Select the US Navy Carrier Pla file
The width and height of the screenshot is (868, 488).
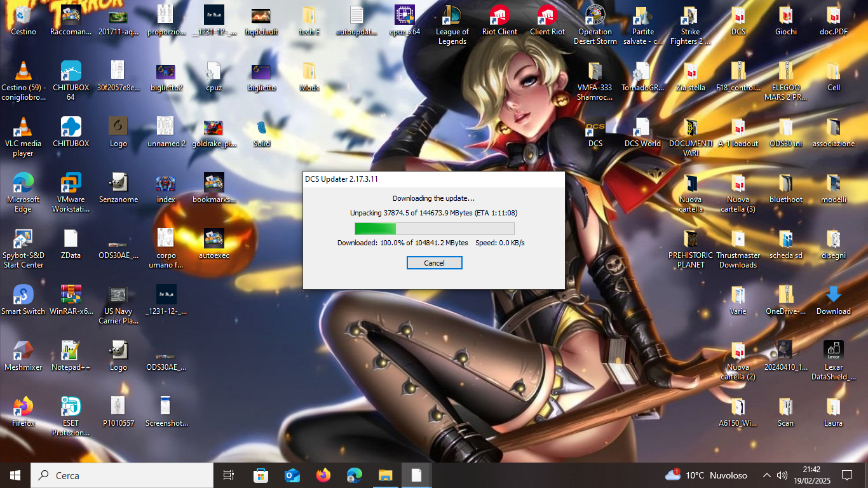coord(118,304)
